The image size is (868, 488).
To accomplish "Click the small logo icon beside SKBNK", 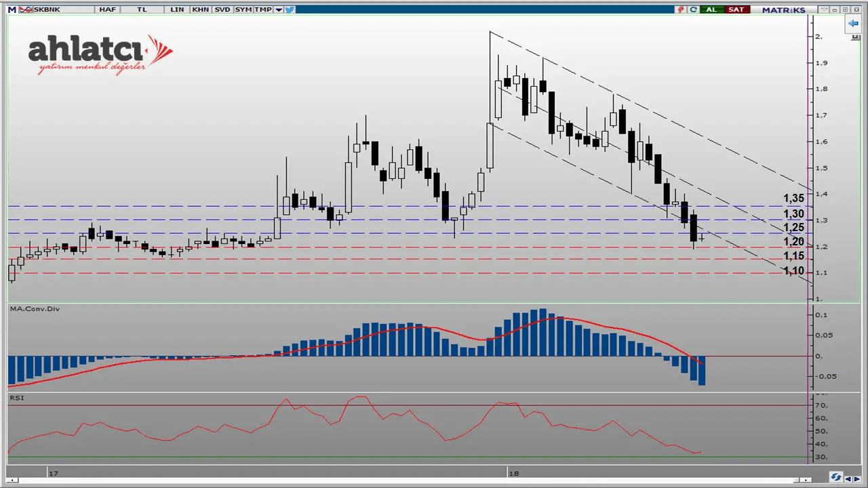I will coord(26,9).
